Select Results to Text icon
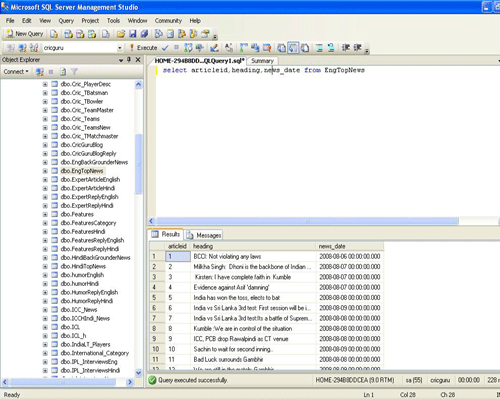This screenshot has width=500, height=400. pos(282,48)
